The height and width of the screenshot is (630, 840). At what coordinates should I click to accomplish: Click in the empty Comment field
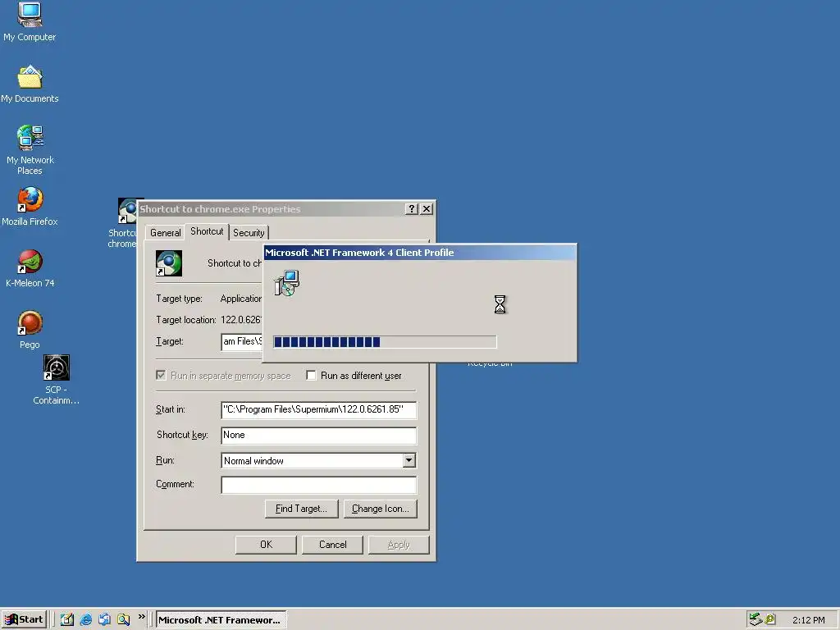point(319,484)
